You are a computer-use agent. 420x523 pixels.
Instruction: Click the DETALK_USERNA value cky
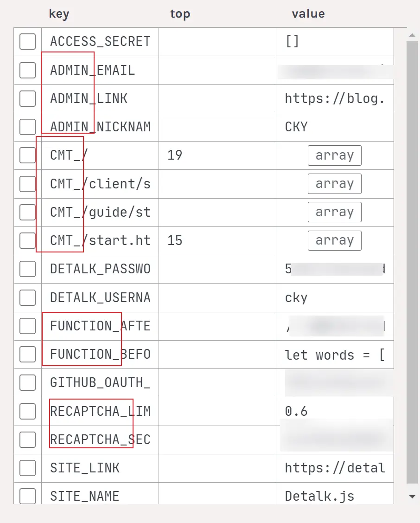click(x=296, y=297)
